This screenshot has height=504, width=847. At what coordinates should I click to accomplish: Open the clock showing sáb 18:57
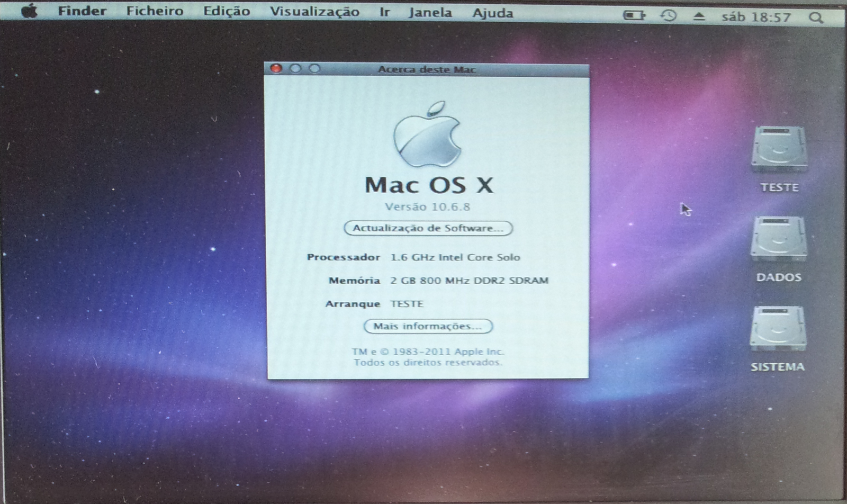click(x=756, y=17)
